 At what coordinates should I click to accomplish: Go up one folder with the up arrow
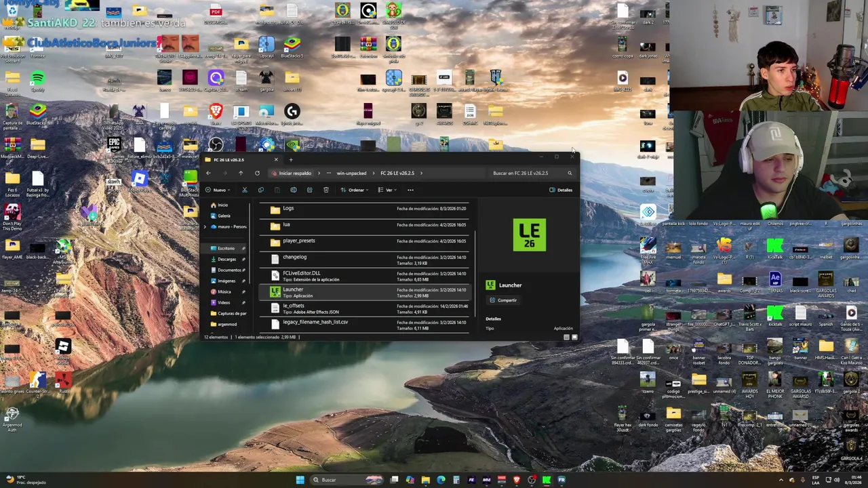point(241,173)
